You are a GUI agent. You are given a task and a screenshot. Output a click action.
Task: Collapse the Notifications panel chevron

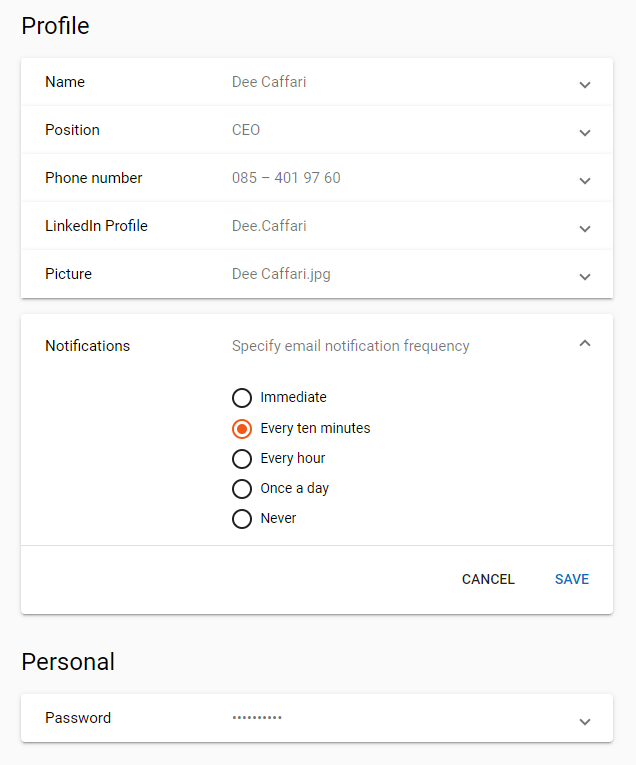click(x=585, y=343)
